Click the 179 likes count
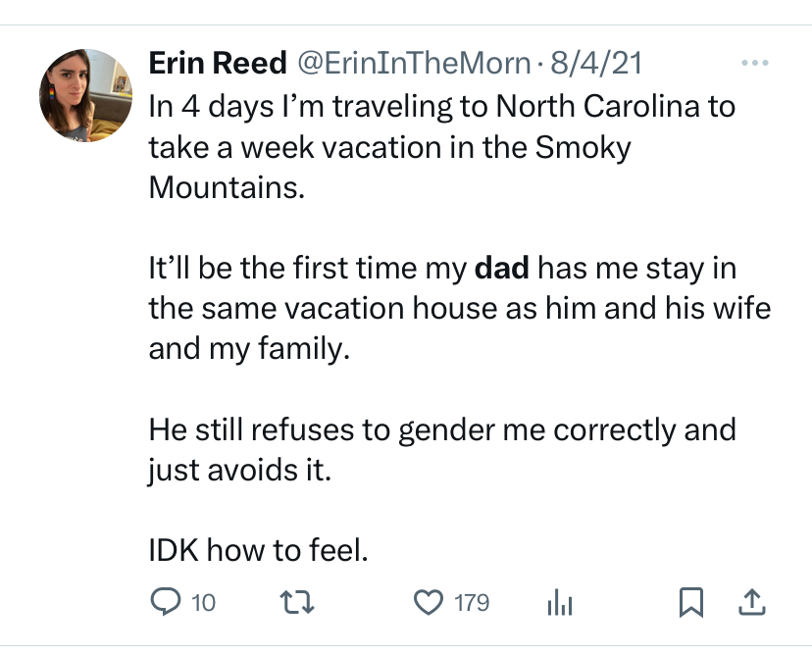The image size is (812, 653). pyautogui.click(x=472, y=602)
